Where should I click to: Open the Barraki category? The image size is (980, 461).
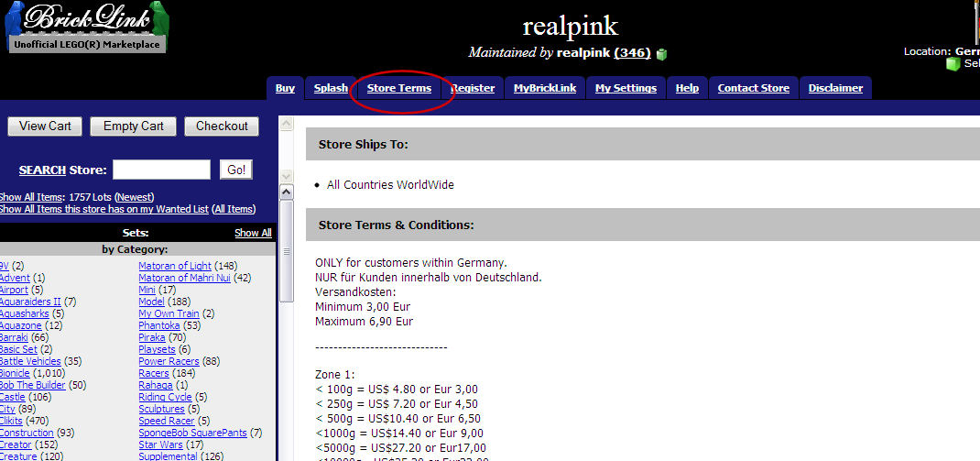(x=14, y=337)
